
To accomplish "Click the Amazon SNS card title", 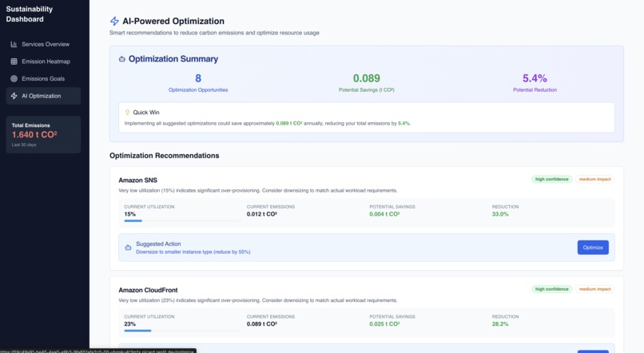I will pyautogui.click(x=138, y=180).
